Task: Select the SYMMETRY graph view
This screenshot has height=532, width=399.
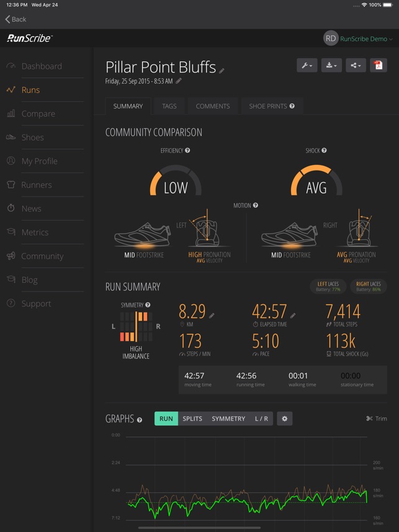Action: [228, 419]
